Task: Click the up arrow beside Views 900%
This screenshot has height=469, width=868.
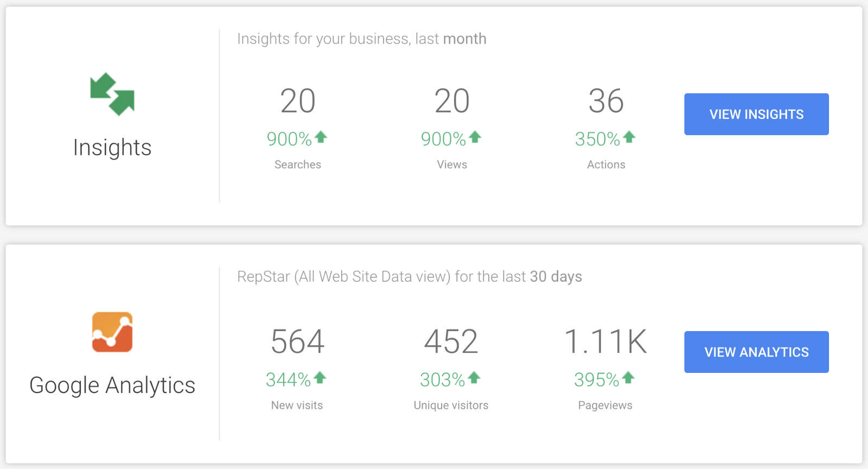Action: [475, 137]
